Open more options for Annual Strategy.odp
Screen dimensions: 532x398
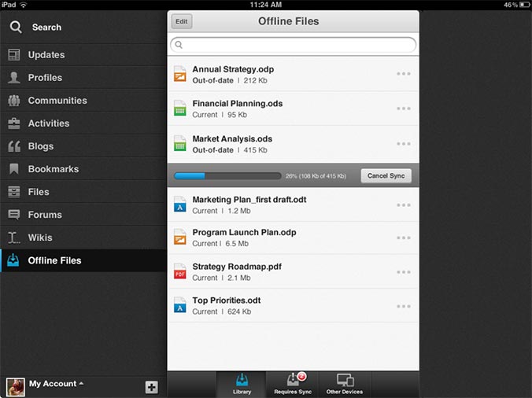pyautogui.click(x=404, y=75)
